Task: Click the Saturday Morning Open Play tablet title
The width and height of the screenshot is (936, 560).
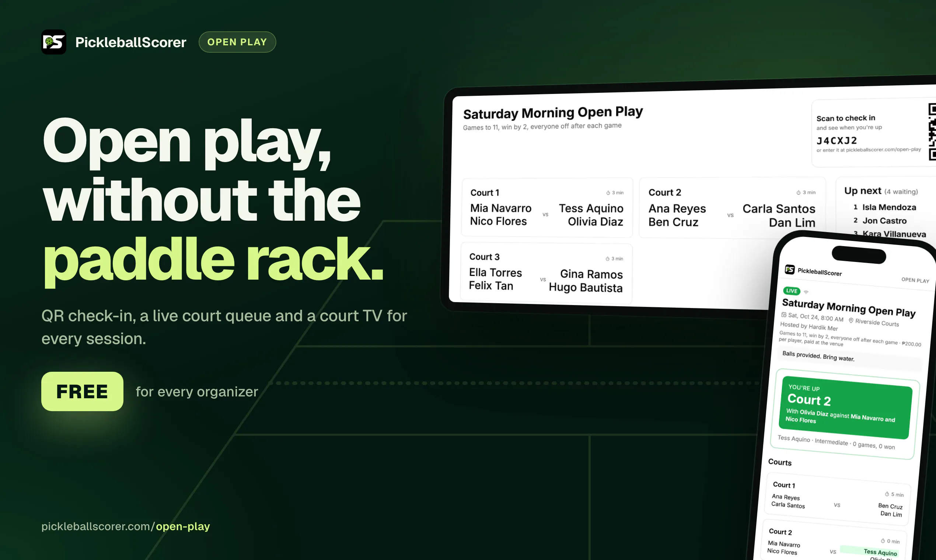Action: click(x=553, y=112)
